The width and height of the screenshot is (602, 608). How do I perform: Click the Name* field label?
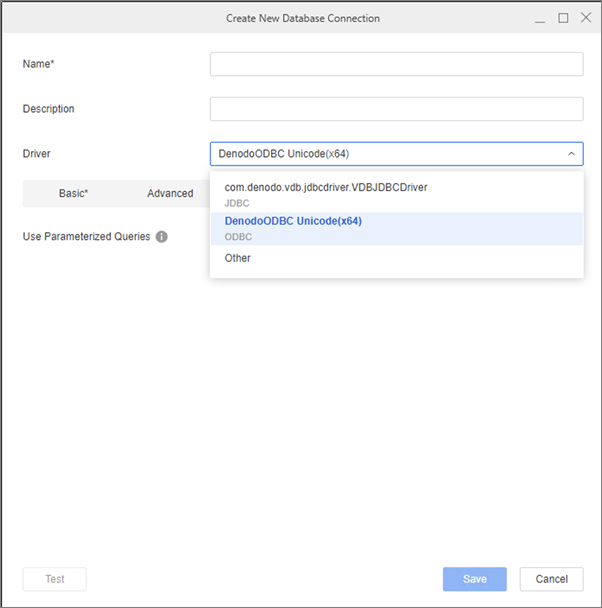pos(38,64)
